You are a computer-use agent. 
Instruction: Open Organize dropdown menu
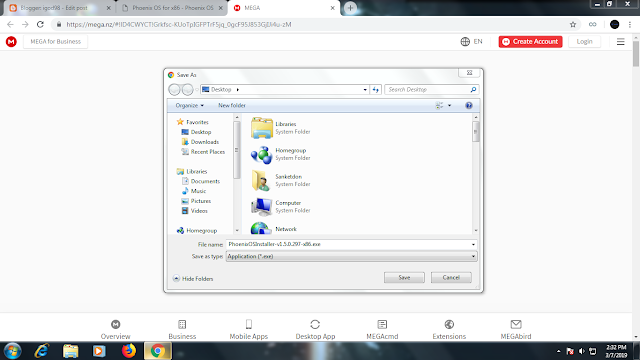click(189, 105)
